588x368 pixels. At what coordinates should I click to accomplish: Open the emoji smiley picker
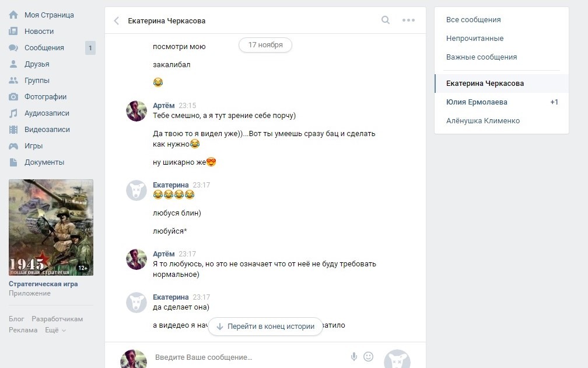click(368, 357)
